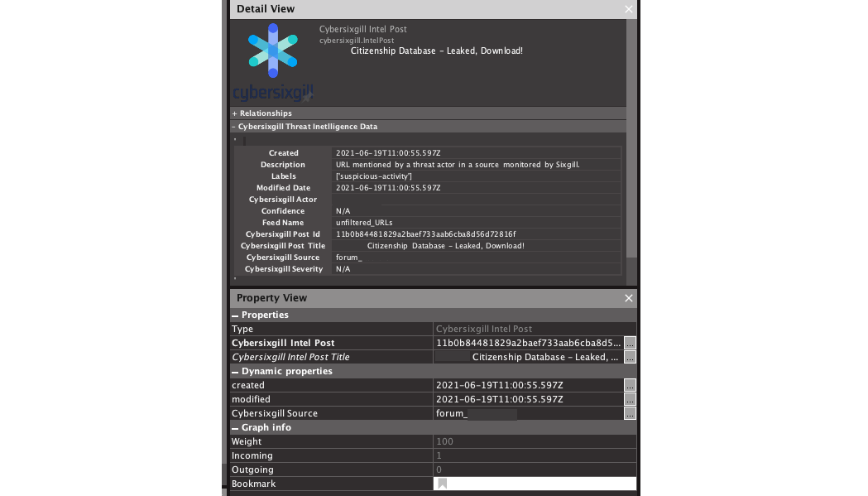Open ellipsis editor for Cybersixgill Source
The image size is (868, 496).
pos(630,413)
